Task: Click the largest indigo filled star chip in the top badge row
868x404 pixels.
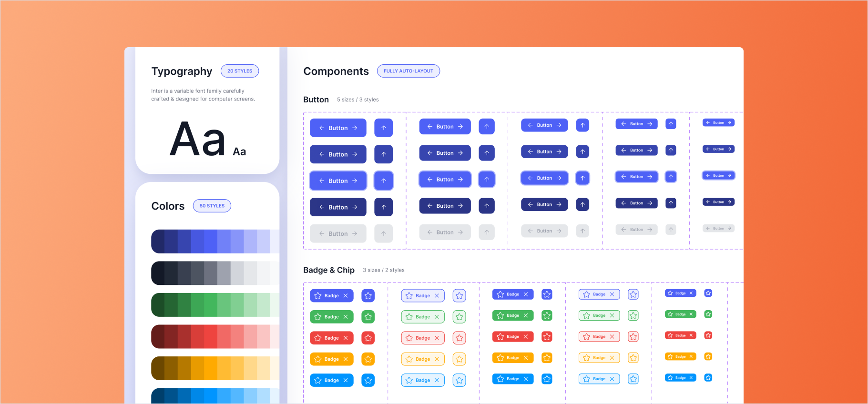Action: (x=368, y=296)
